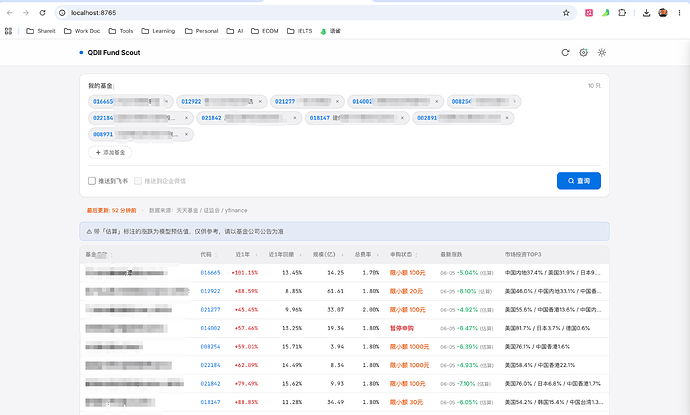This screenshot has width=690, height=415.
Task: Open the Learning bookmarks folder
Action: tap(158, 31)
